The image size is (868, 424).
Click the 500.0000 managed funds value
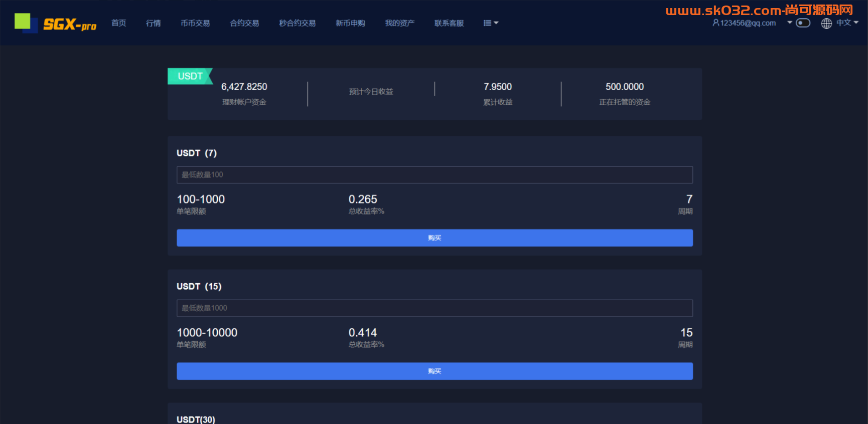click(x=625, y=87)
